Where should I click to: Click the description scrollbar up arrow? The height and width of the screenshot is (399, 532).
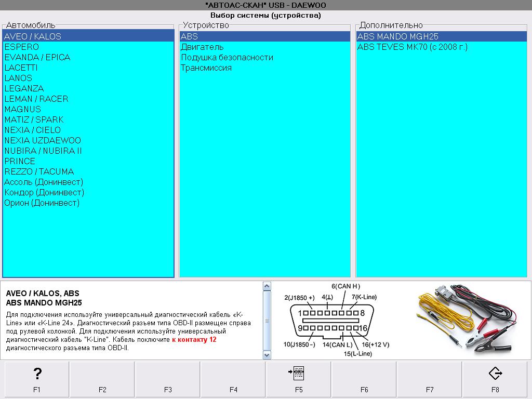pos(267,286)
